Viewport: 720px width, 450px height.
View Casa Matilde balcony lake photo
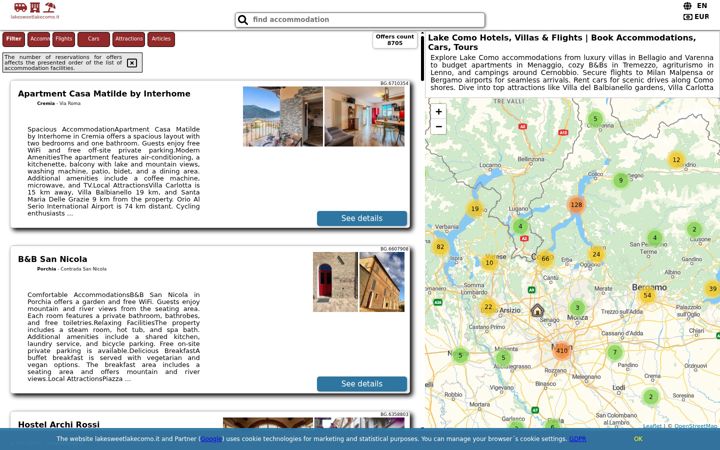[x=283, y=117]
